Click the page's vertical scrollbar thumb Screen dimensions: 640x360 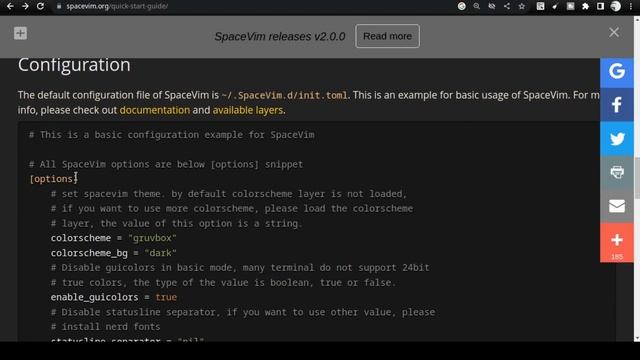637,177
